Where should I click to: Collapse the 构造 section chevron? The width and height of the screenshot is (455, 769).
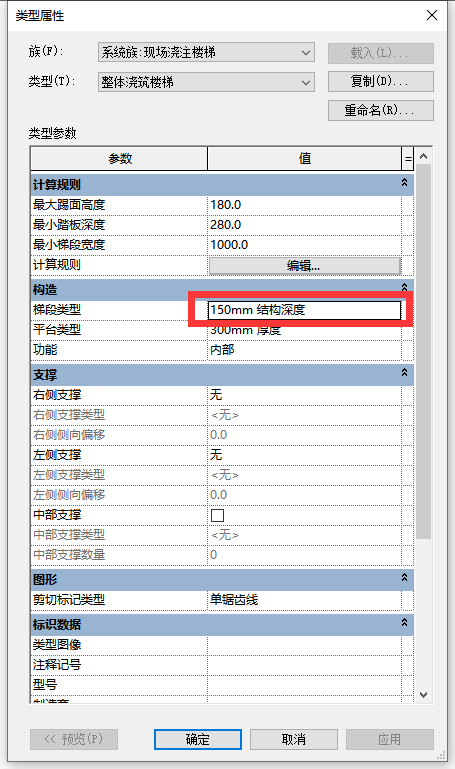tap(404, 287)
